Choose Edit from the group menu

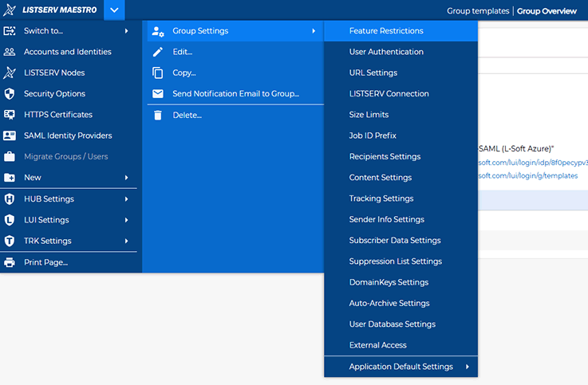[235, 52]
